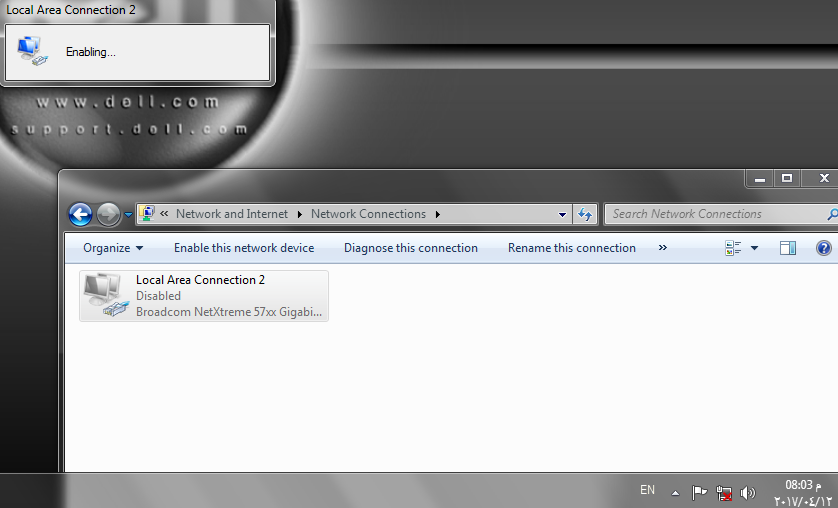The height and width of the screenshot is (508, 838).
Task: Expand hidden breadcrumb levels with double chevron
Action: 164,214
